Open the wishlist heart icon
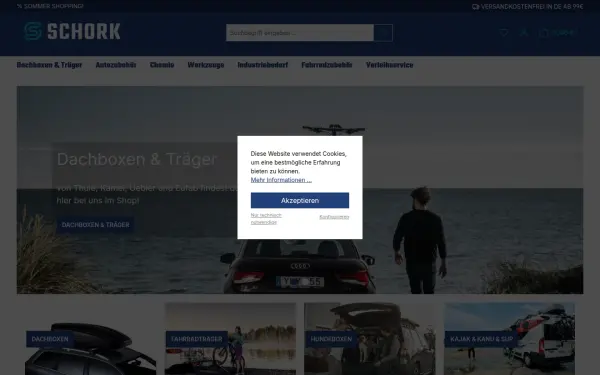The image size is (600, 375). click(504, 33)
